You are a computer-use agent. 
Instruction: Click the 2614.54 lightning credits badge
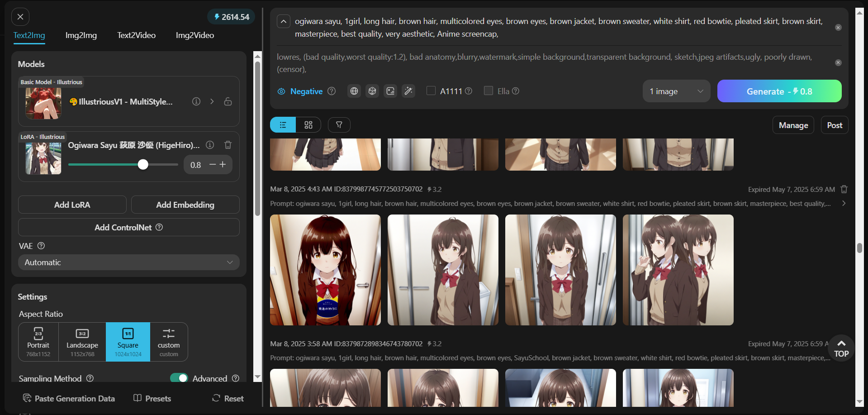tap(231, 17)
